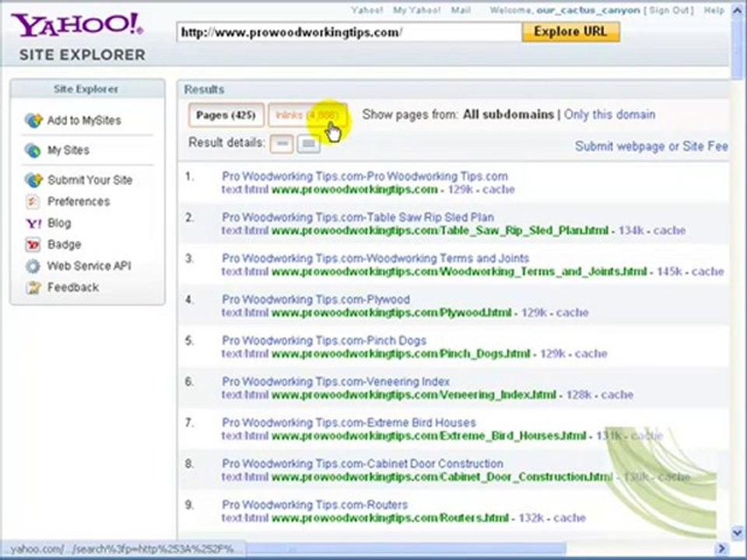Click Submit webpage or Site Feed link
This screenshot has height=560, width=747.
point(651,146)
